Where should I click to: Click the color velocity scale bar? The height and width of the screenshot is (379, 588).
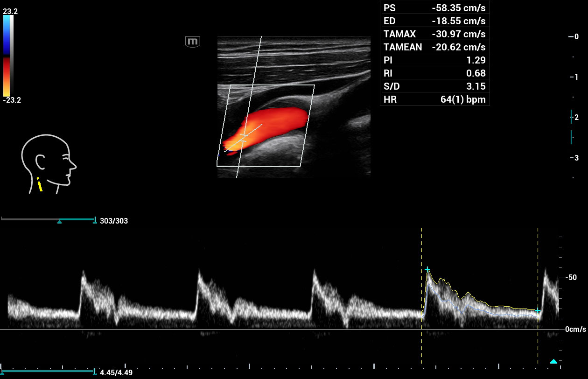tap(8, 56)
